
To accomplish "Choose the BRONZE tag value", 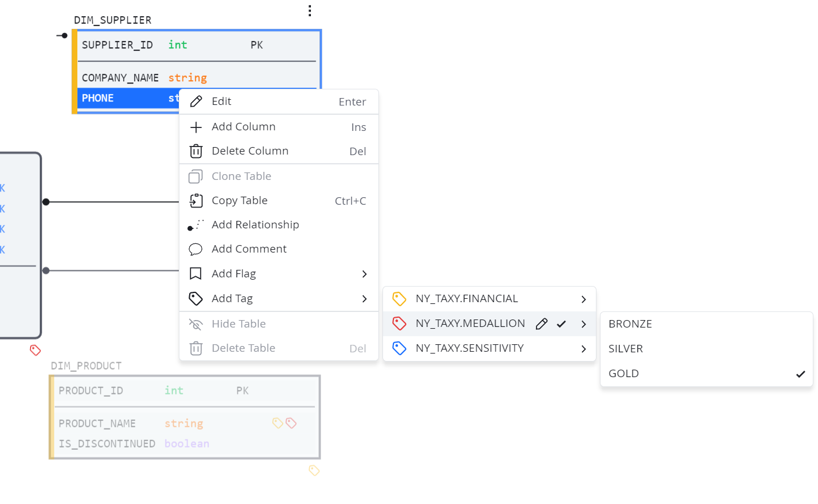I will [x=706, y=324].
